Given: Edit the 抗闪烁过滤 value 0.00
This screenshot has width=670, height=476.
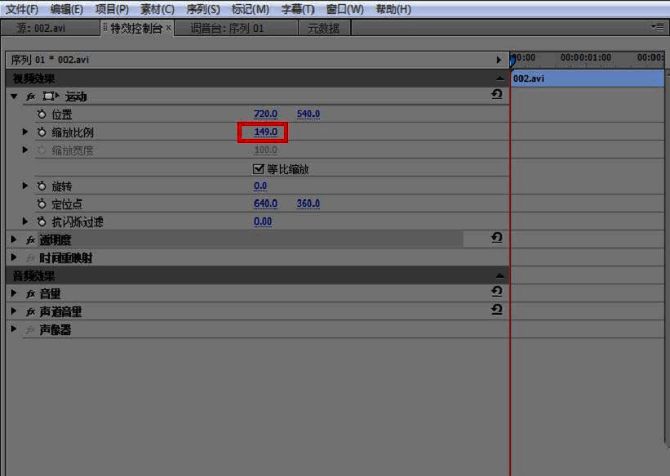Looking at the screenshot, I should coord(262,221).
